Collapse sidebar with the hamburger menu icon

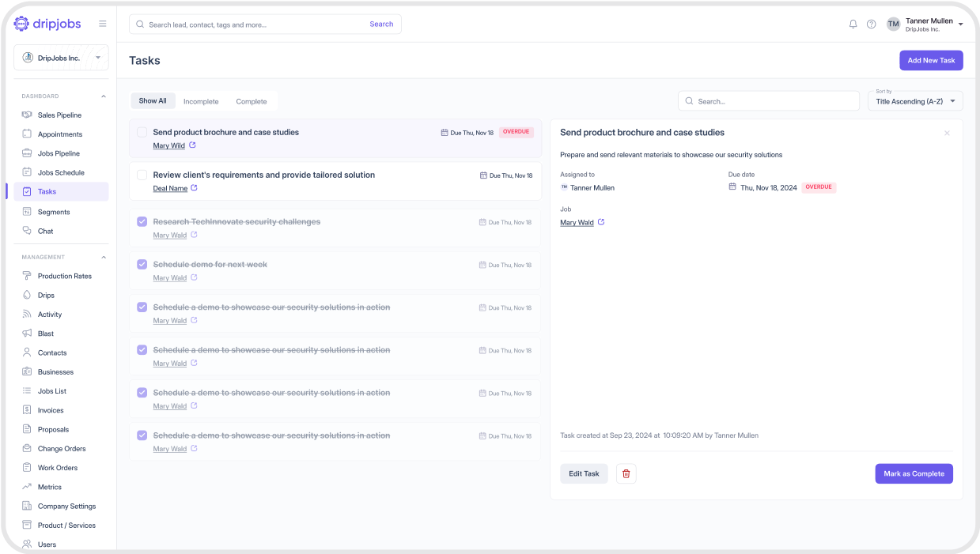[102, 24]
